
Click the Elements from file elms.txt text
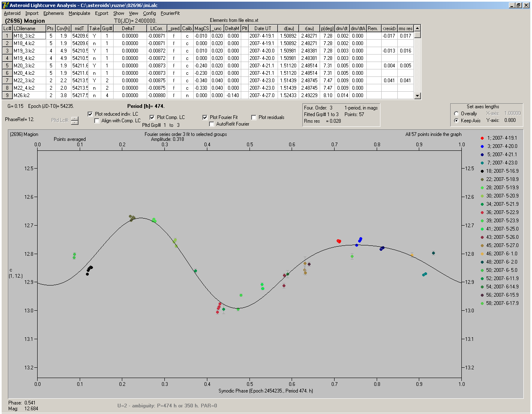234,20
